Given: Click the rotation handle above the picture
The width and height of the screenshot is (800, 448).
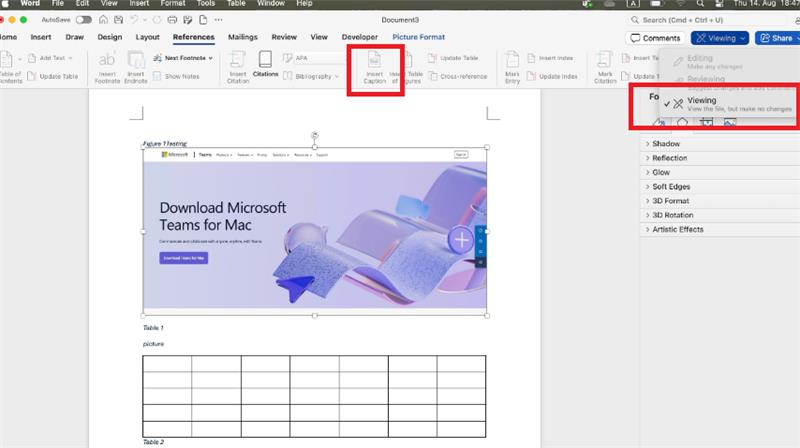Looking at the screenshot, I should (315, 135).
